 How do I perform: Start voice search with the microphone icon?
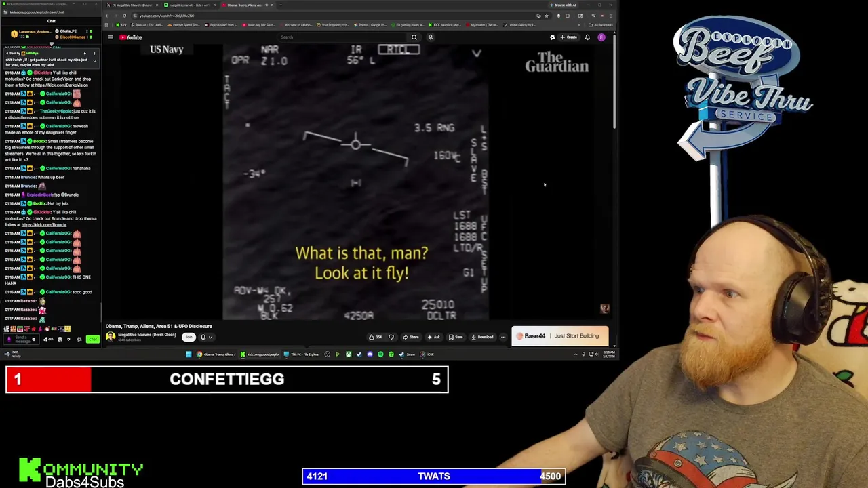(x=431, y=37)
